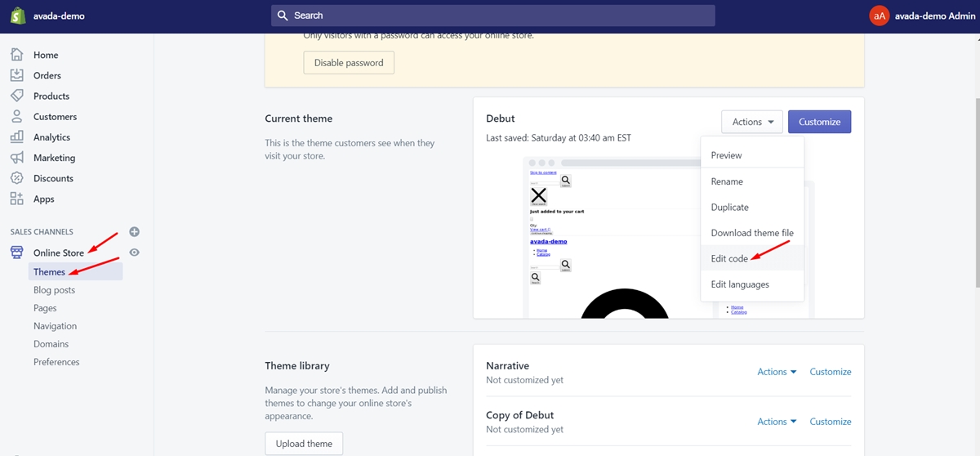Open Preferences under Online Store
This screenshot has width=980, height=456.
click(56, 362)
